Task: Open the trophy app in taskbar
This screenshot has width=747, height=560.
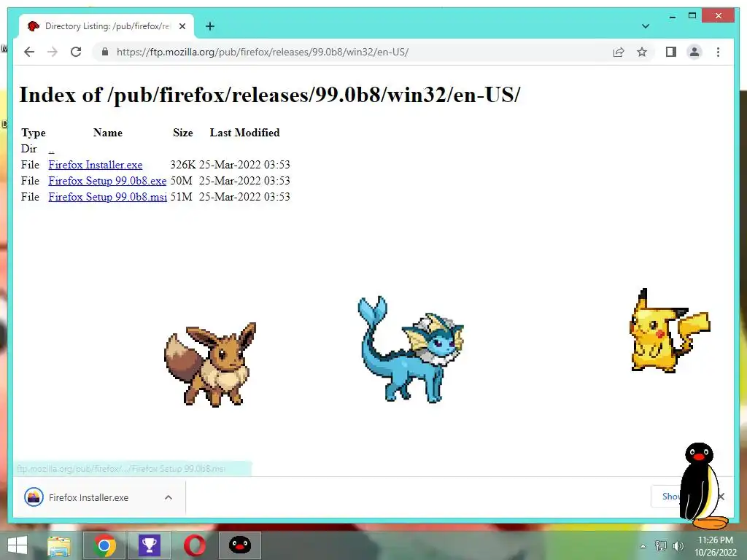Action: click(x=149, y=545)
